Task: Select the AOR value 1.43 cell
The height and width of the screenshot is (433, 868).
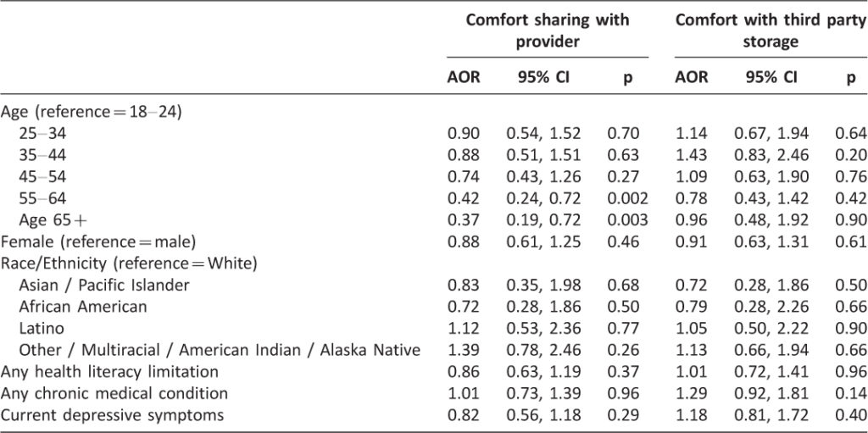Action: coord(691,154)
